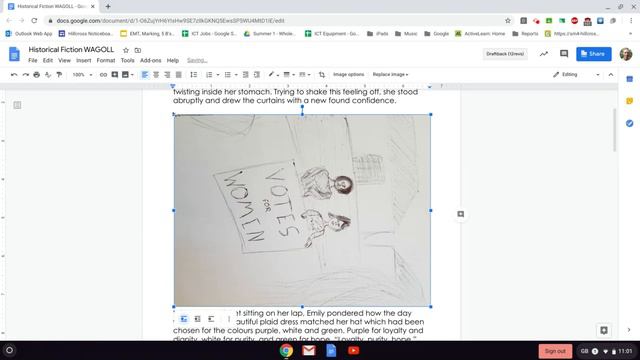
Task: Bookmark this page with address bar star
Action: (508, 20)
